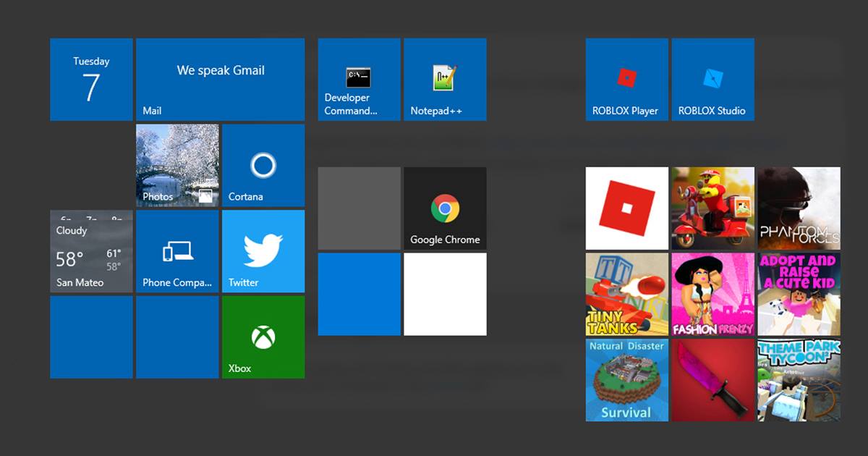Launch the ROBLOX Player tile

pos(626,80)
